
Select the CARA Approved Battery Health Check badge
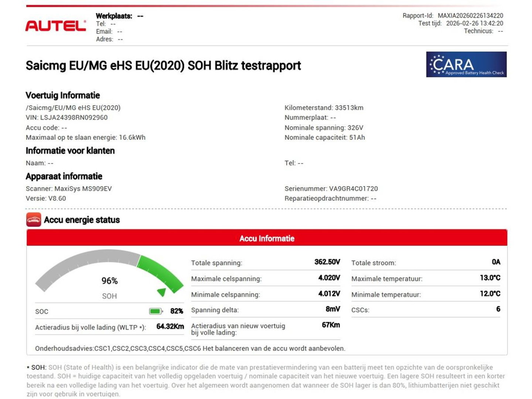466,65
